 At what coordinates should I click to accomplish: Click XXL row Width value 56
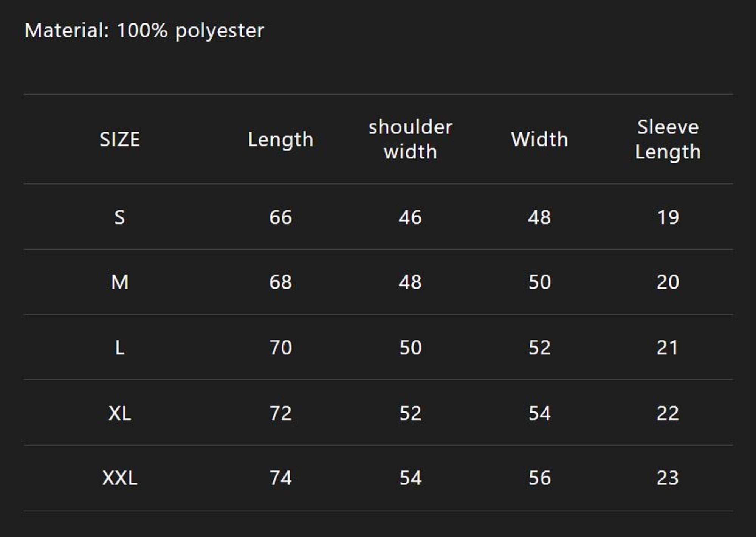tap(539, 478)
